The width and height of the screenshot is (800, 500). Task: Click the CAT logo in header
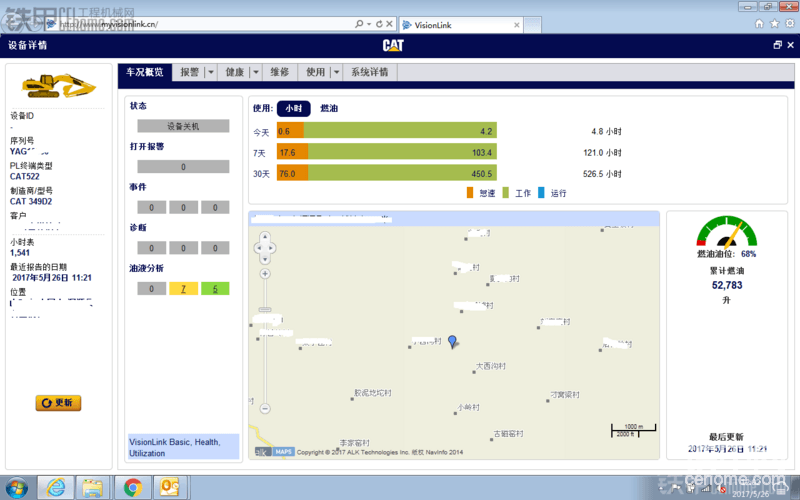[393, 45]
